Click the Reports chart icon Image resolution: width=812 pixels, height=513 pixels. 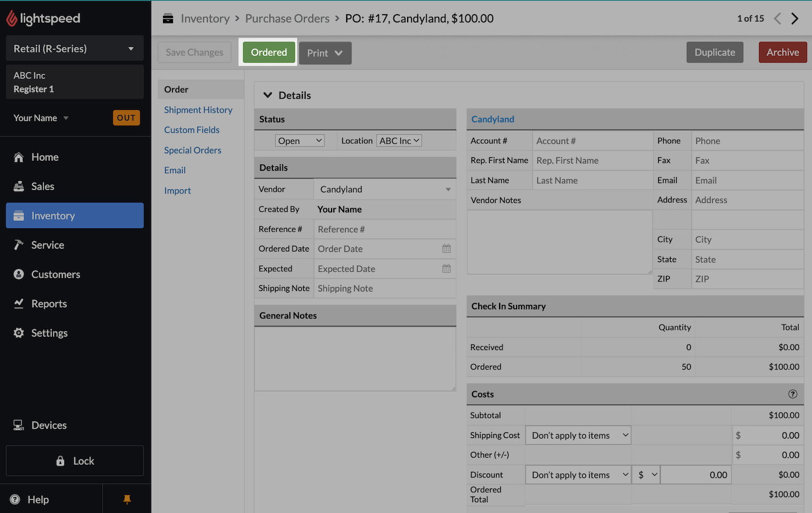pos(19,304)
